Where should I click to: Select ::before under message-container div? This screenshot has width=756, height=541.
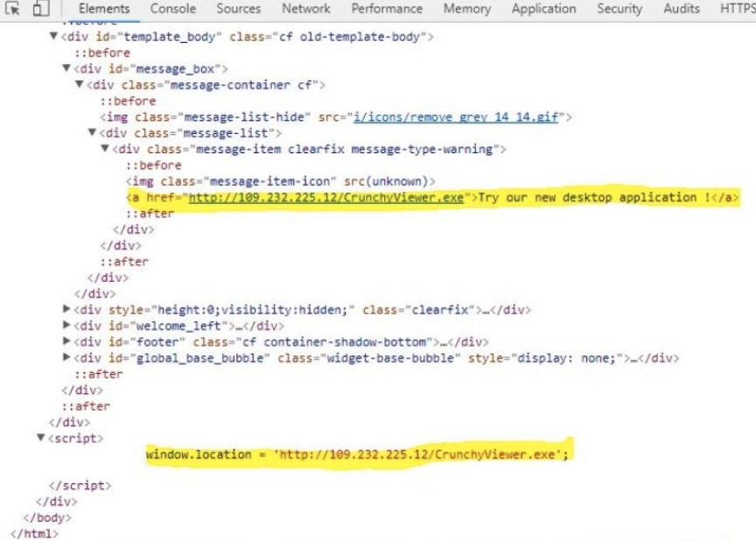(x=128, y=101)
